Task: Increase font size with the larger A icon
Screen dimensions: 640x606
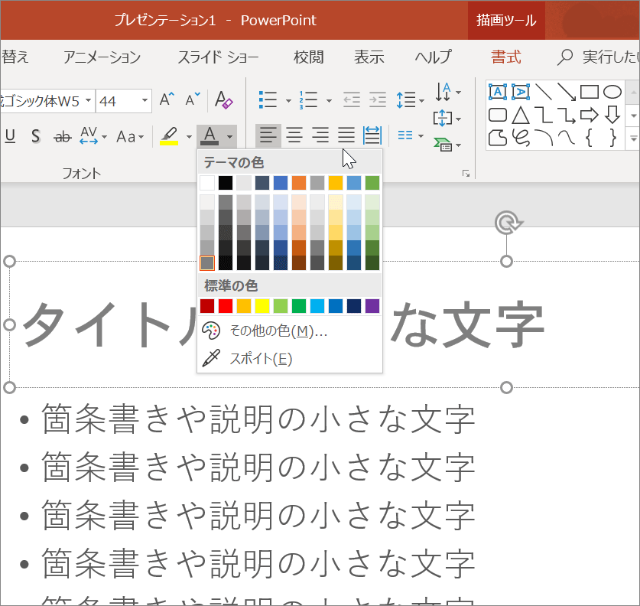Action: coord(168,100)
